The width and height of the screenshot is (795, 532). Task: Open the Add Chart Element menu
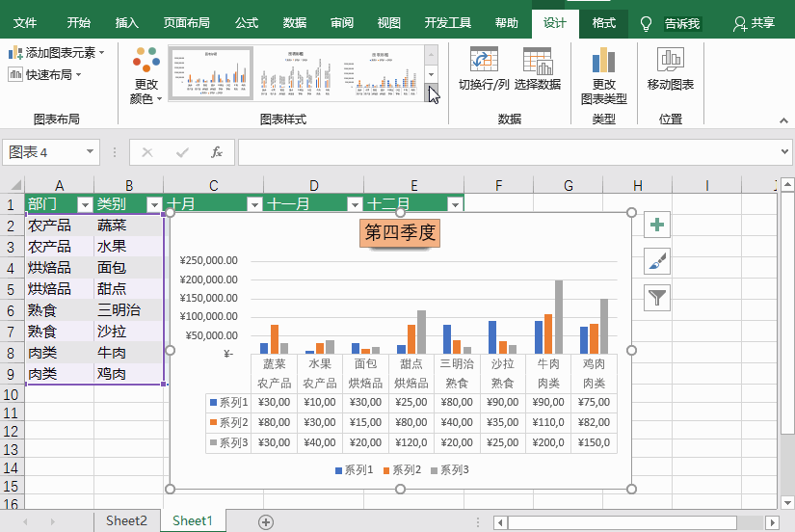(57, 53)
